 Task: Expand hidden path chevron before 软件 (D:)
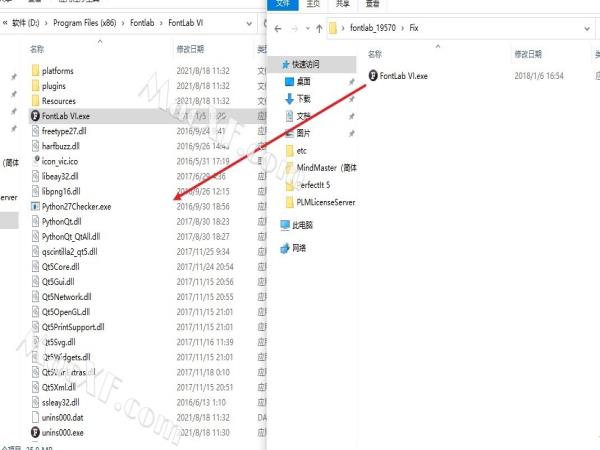[5, 23]
